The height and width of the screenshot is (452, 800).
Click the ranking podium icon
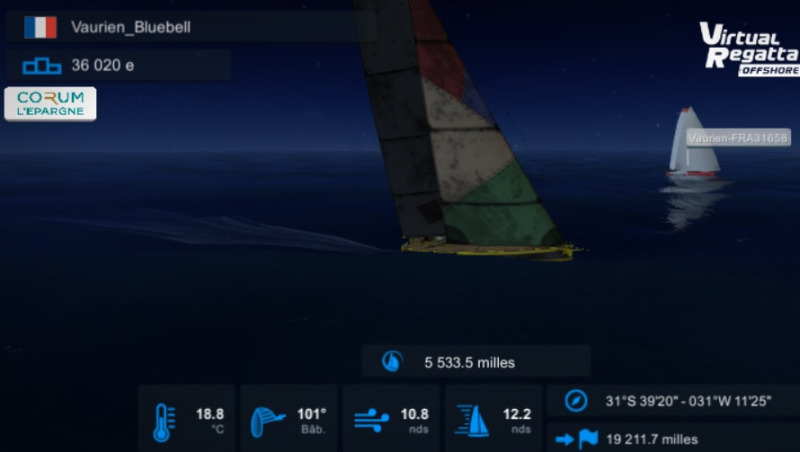click(x=42, y=66)
